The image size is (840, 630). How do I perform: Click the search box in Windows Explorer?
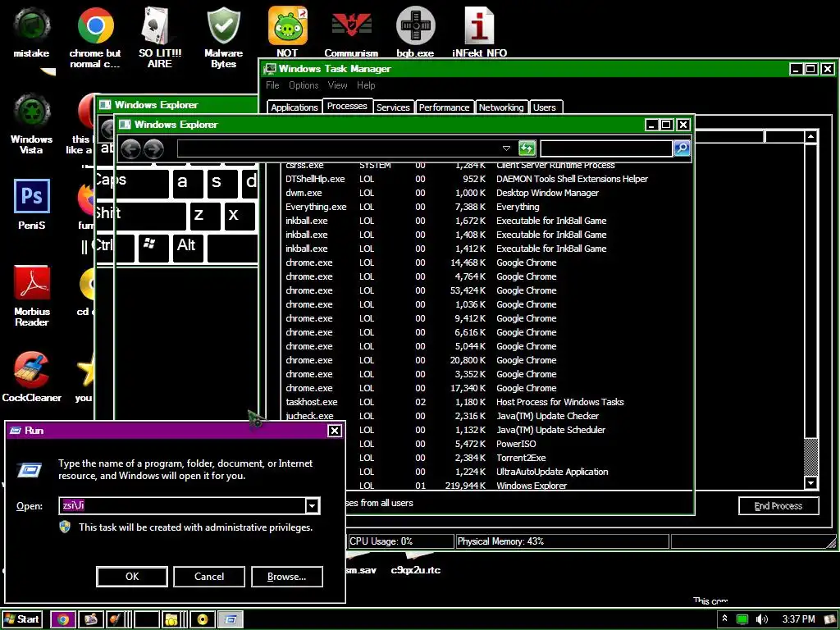(x=606, y=148)
